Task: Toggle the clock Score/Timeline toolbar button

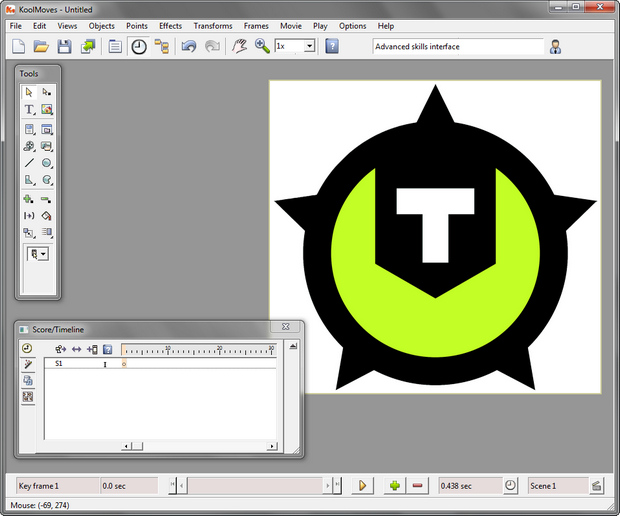Action: point(139,47)
